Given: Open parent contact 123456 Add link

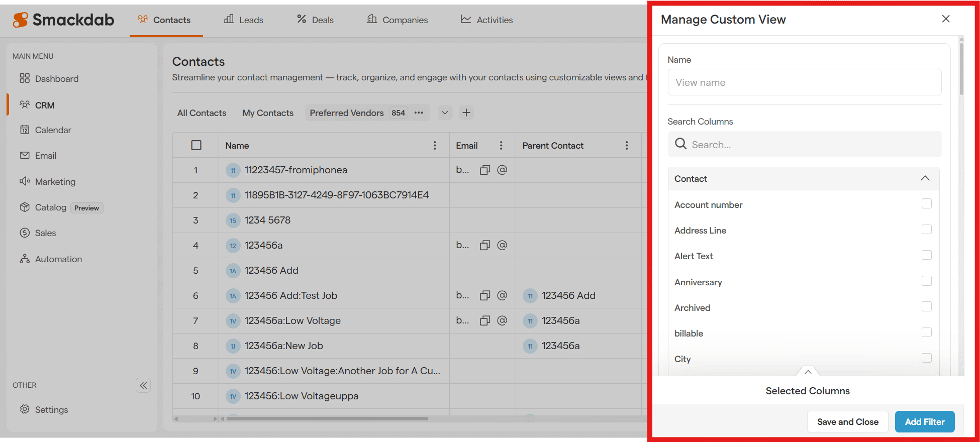Looking at the screenshot, I should [568, 296].
